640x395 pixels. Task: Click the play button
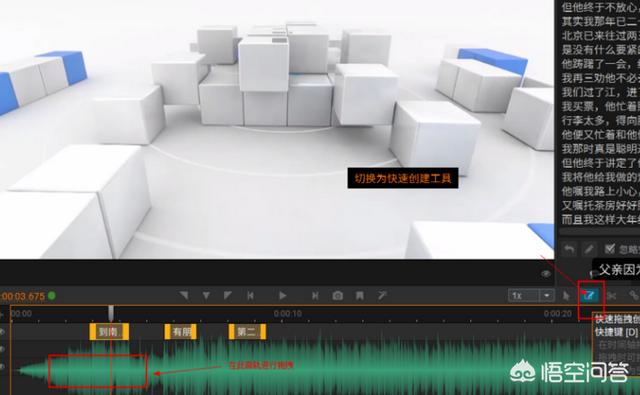[282, 295]
